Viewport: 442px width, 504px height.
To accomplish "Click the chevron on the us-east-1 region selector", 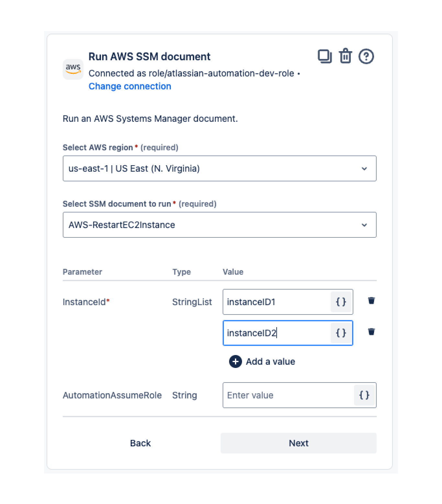I will click(364, 168).
